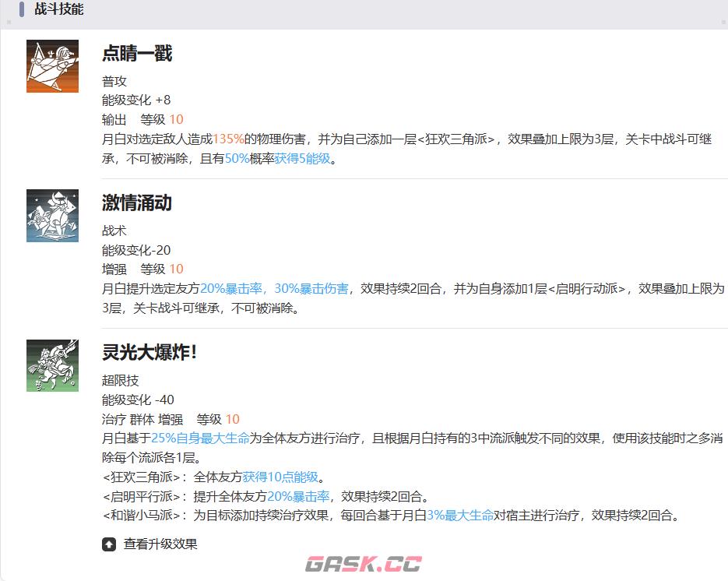Image resolution: width=728 pixels, height=581 pixels.
Task: Click the 25%自身最大生命 text
Action: click(201, 438)
